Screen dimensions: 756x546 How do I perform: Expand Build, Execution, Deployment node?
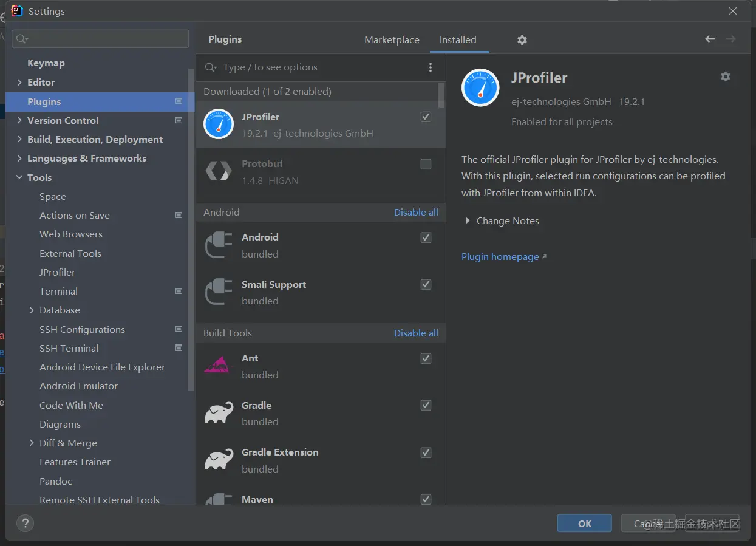click(19, 139)
